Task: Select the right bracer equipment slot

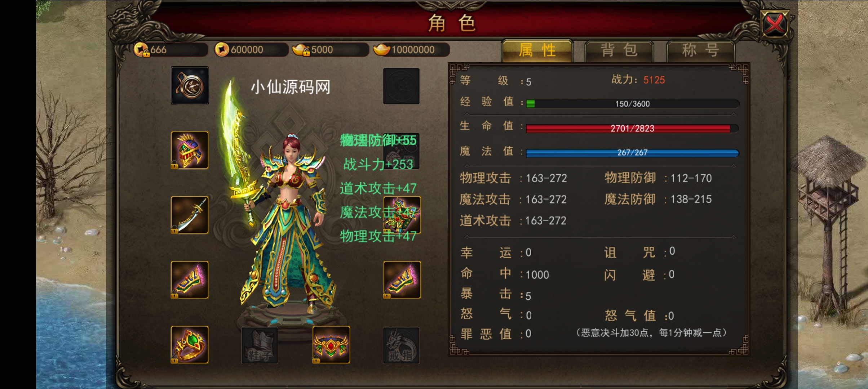Action: click(402, 280)
